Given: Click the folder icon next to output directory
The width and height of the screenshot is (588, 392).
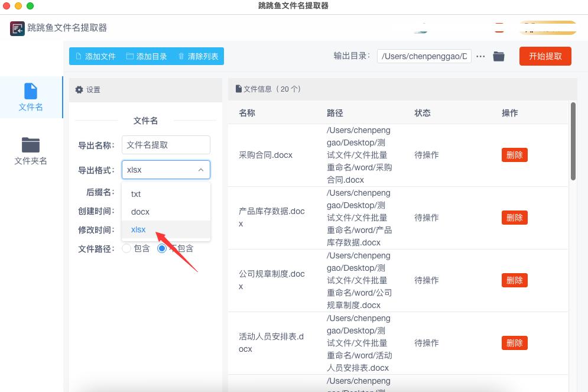Looking at the screenshot, I should click(x=498, y=56).
